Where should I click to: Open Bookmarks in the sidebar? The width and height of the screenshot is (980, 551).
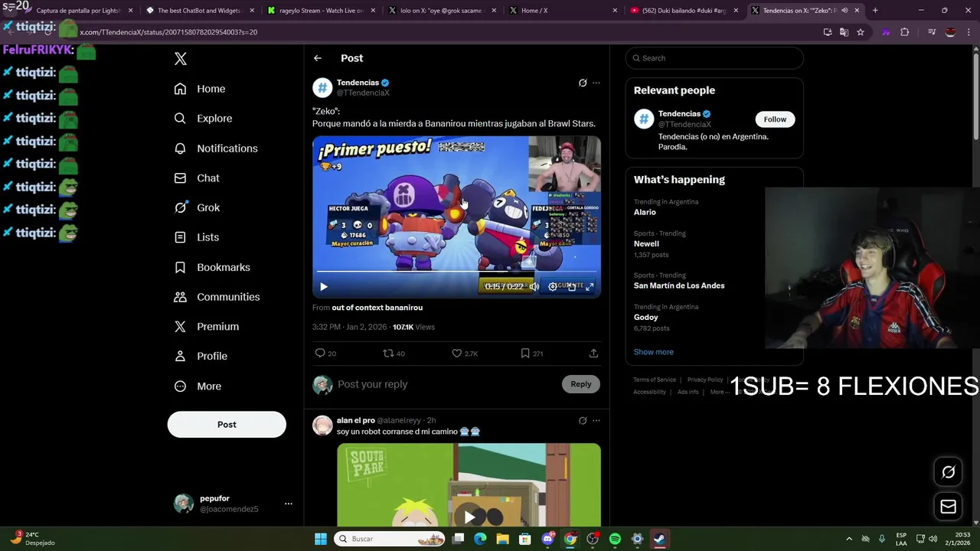pyautogui.click(x=212, y=267)
